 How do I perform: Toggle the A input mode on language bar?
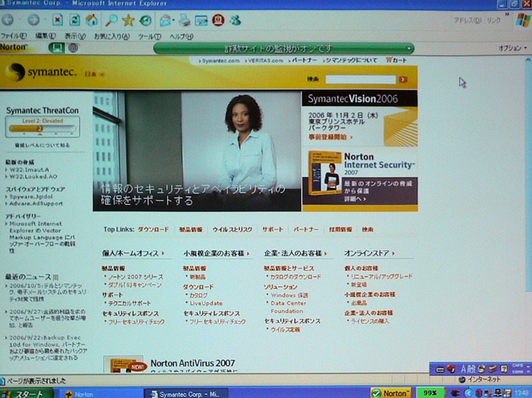[x=464, y=369]
